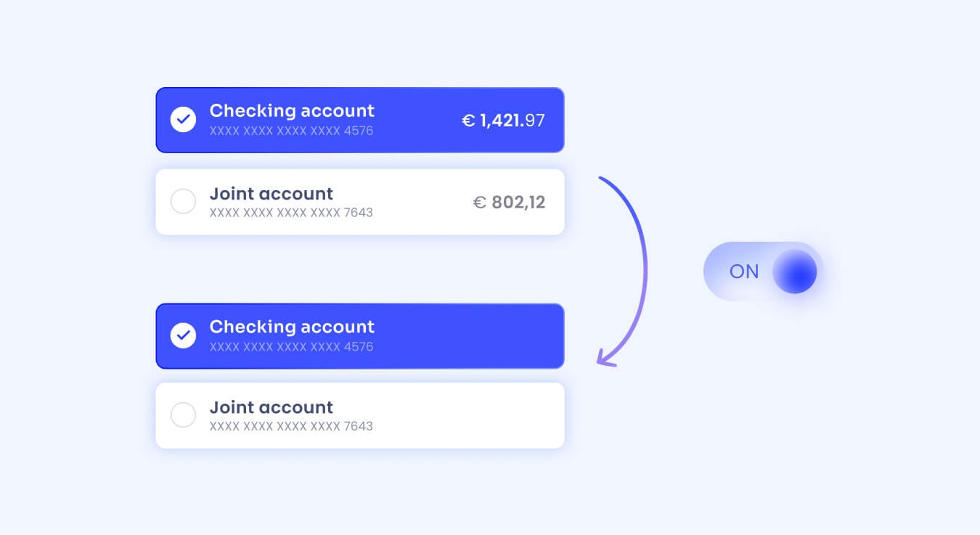Choose Checking account title in balance-hidden card
The width and height of the screenshot is (980, 535).
tap(292, 326)
